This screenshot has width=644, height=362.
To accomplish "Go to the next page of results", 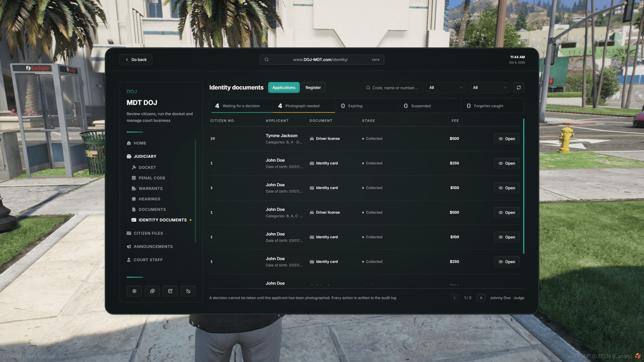I will point(481,298).
